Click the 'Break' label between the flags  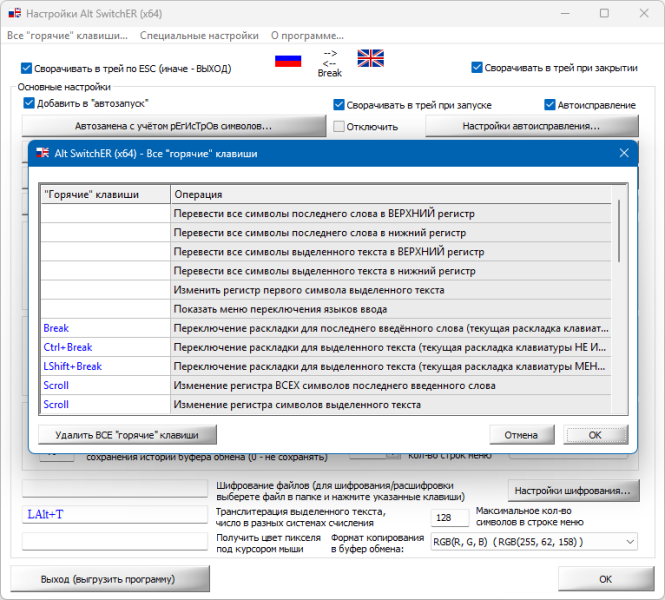[330, 73]
